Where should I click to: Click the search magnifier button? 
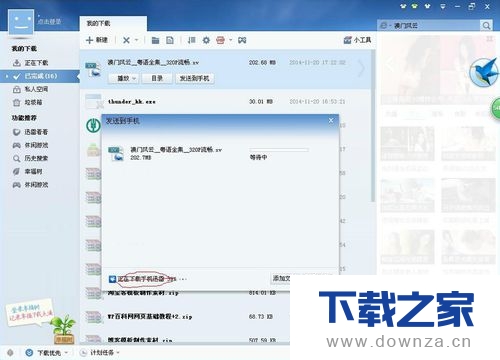pos(486,25)
